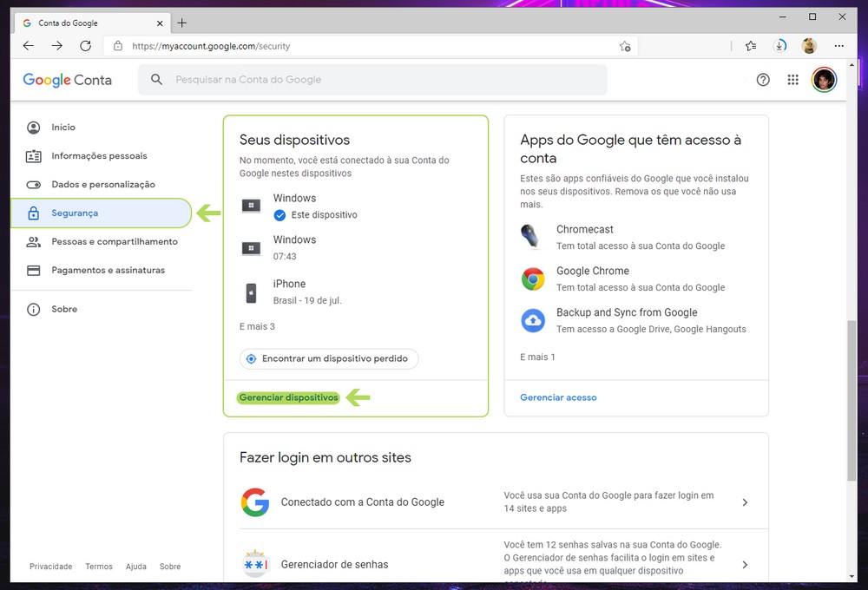
Task: Click Gerenciar acesso link
Action: coord(558,397)
